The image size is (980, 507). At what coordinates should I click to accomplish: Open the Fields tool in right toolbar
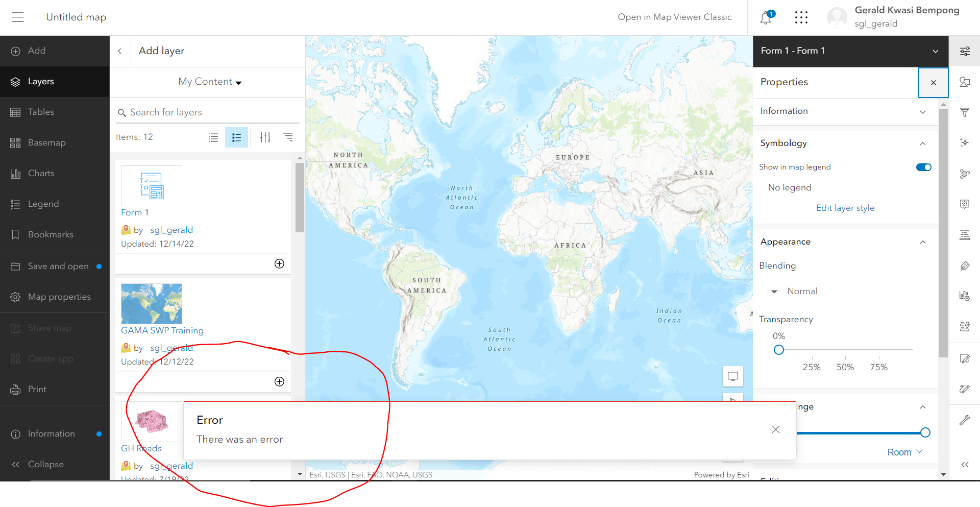(x=965, y=235)
